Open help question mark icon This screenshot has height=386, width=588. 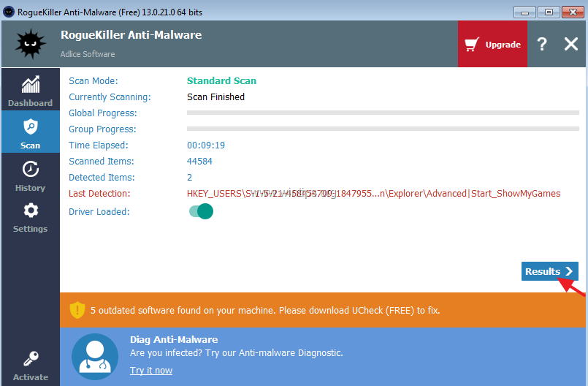point(542,45)
